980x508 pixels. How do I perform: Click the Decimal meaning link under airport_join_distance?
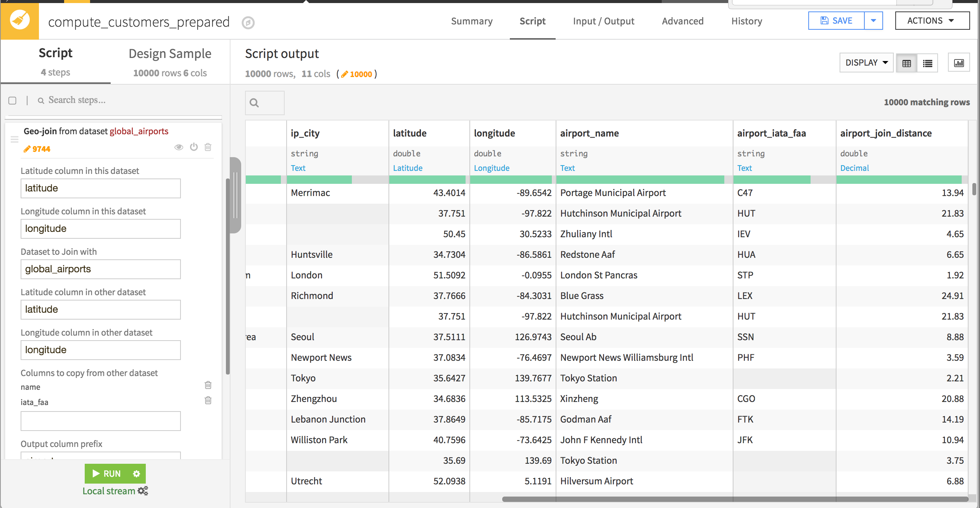pyautogui.click(x=854, y=168)
